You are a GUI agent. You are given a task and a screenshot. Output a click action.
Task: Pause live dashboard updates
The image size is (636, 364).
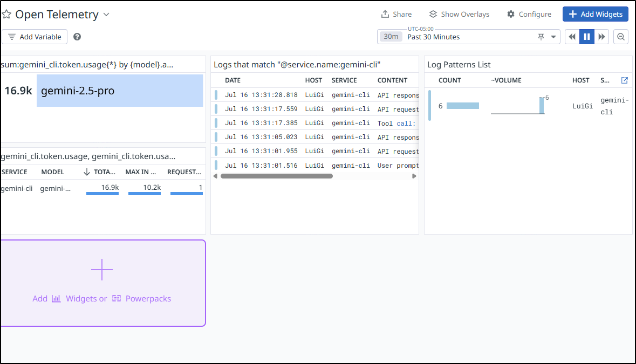coord(586,37)
